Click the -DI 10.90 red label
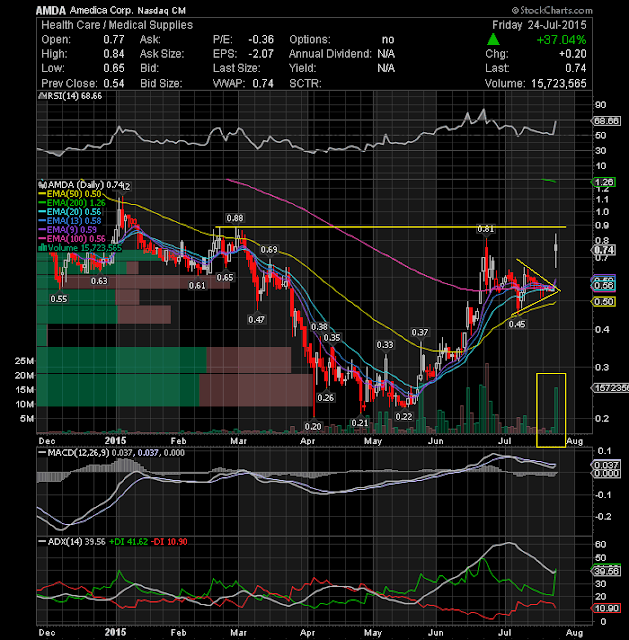This screenshot has width=629, height=640. coord(169,542)
